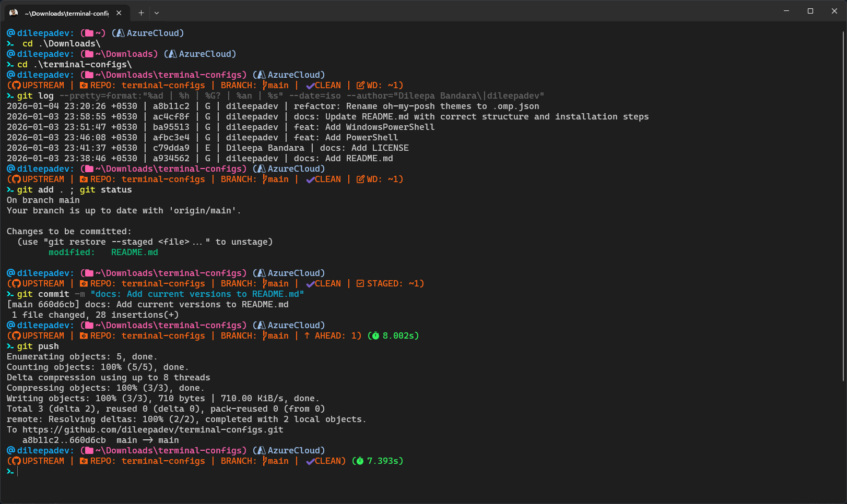This screenshot has height=504, width=847.
Task: Click 'AHEAD: 1' status text
Action: tap(335, 336)
